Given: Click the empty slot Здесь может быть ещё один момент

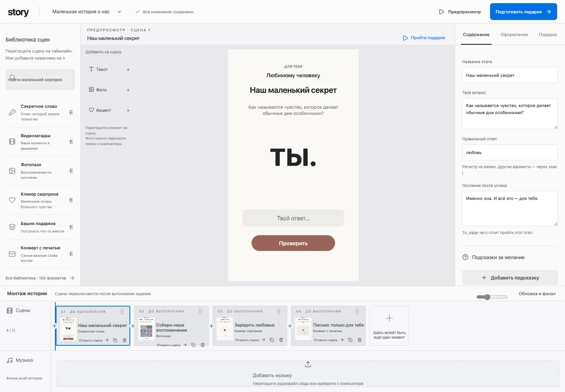Looking at the screenshot, I should [389, 326].
